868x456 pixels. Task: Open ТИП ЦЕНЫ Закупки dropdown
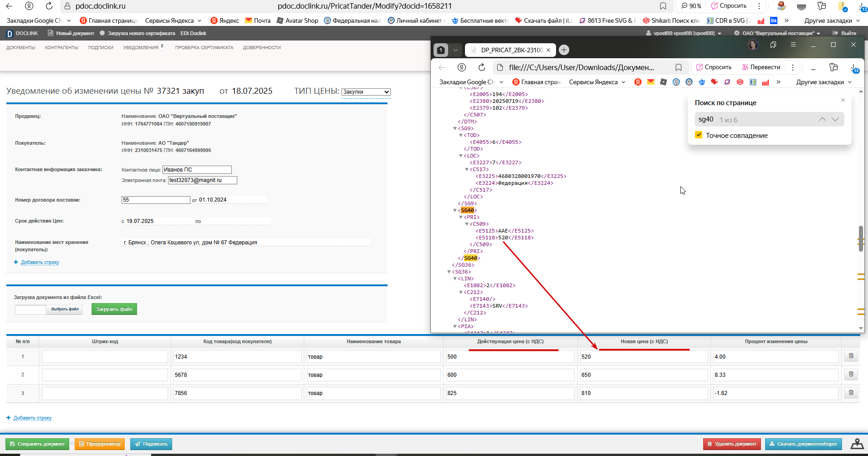[x=366, y=92]
